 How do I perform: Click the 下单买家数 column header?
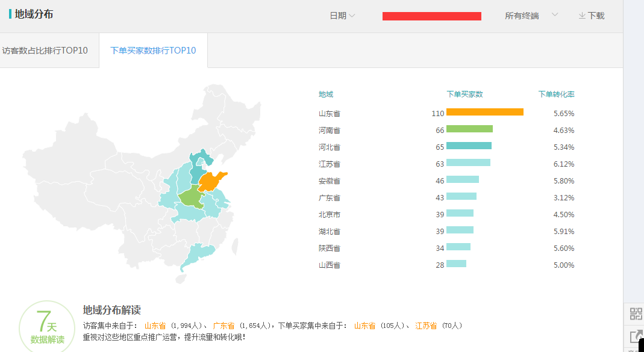coord(464,94)
